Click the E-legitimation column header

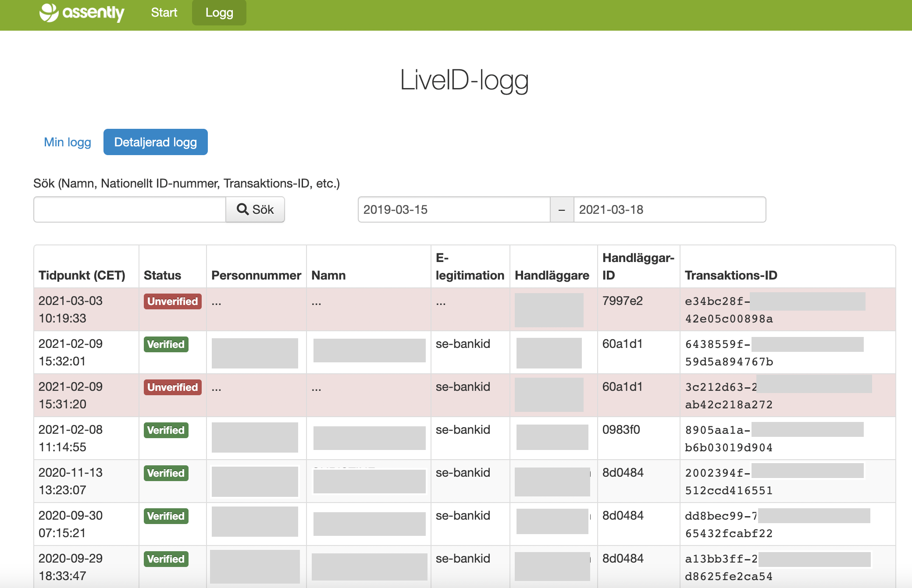[x=470, y=266]
